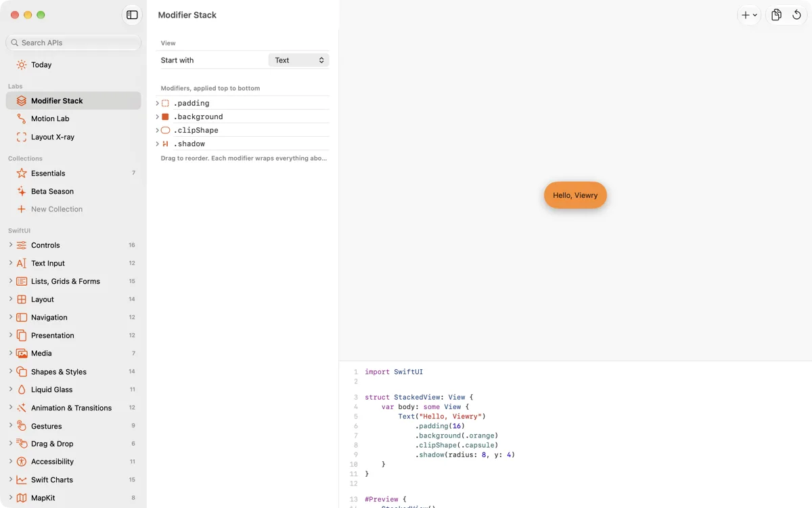Select the Gestures category
The width and height of the screenshot is (812, 508).
(74, 426)
